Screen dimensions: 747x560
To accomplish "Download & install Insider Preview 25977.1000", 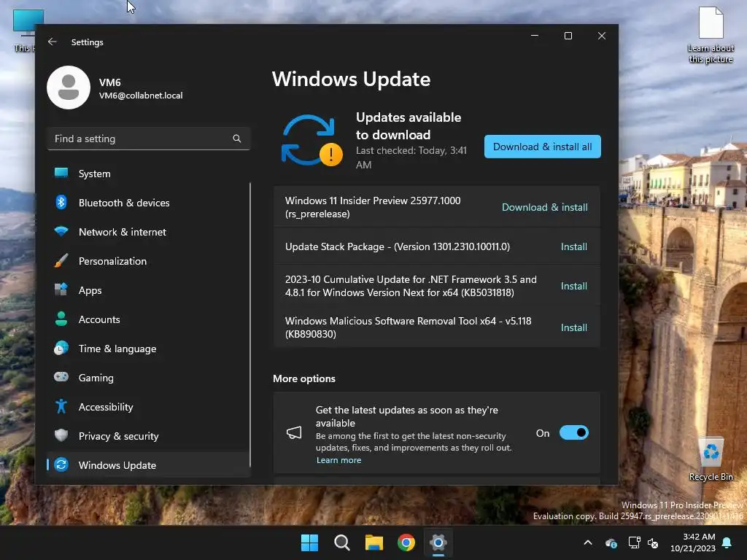I will pyautogui.click(x=544, y=207).
